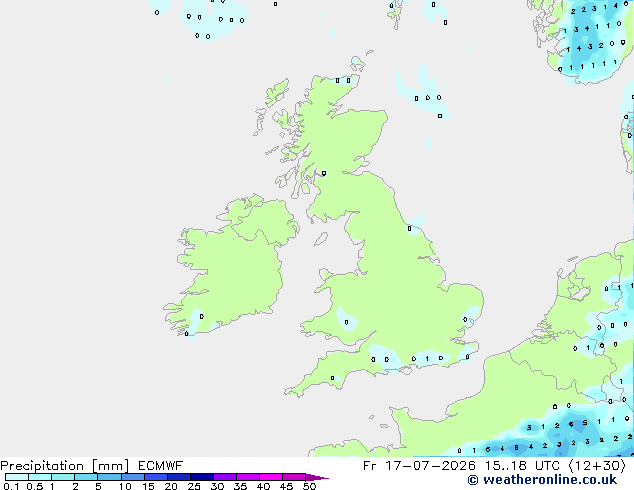
Task: Click the legend label "50"
Action: pos(309,486)
